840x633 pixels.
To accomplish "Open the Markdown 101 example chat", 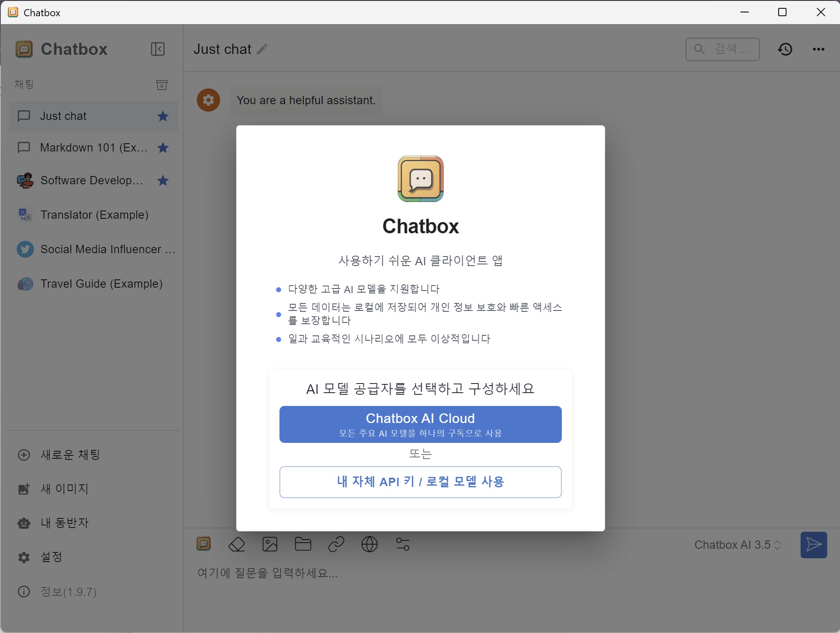I will tap(93, 147).
